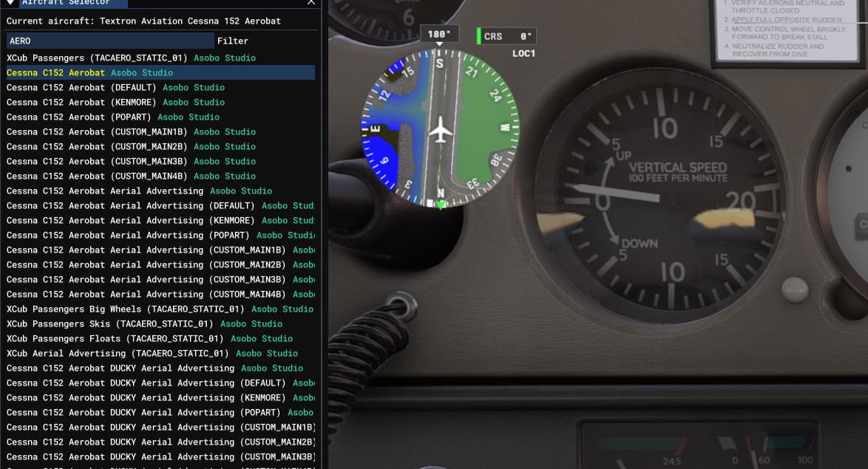Click the CRS course readout box
The height and width of the screenshot is (469, 868).
(x=507, y=36)
